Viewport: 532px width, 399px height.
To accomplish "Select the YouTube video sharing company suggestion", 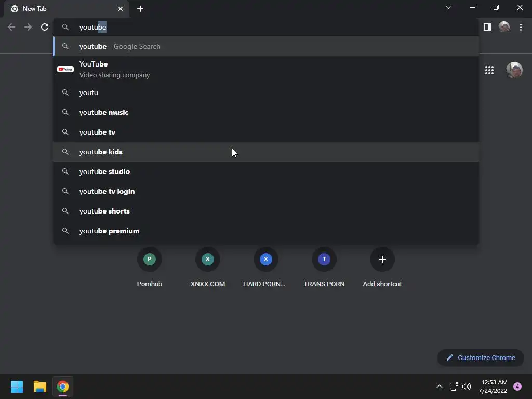I will (x=266, y=69).
